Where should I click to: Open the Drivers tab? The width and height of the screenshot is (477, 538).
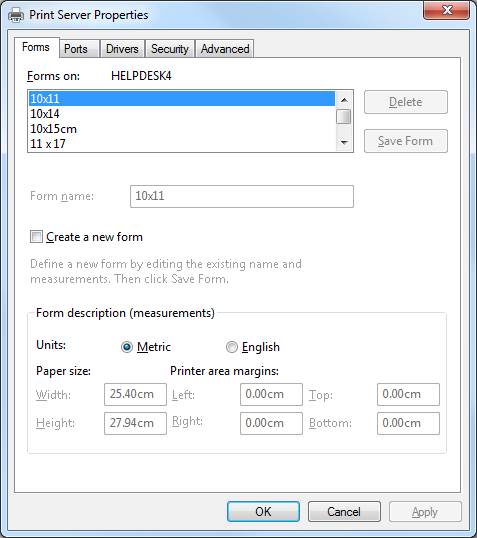click(x=122, y=49)
